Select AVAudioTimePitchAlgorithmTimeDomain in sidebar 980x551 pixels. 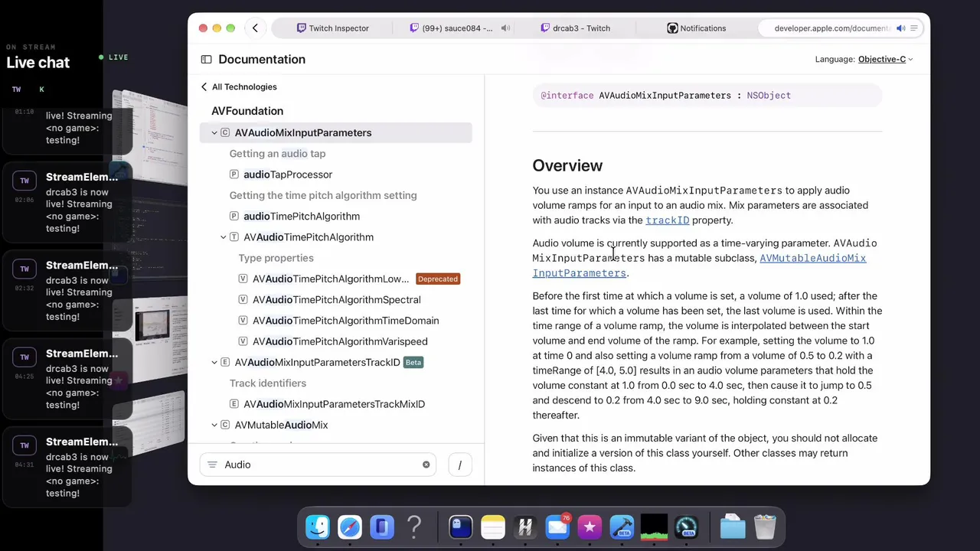click(345, 321)
